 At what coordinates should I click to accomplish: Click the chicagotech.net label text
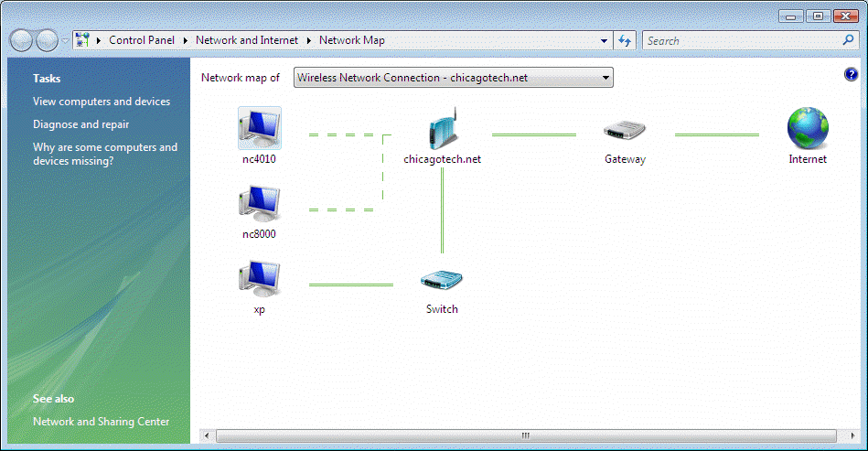click(x=443, y=159)
